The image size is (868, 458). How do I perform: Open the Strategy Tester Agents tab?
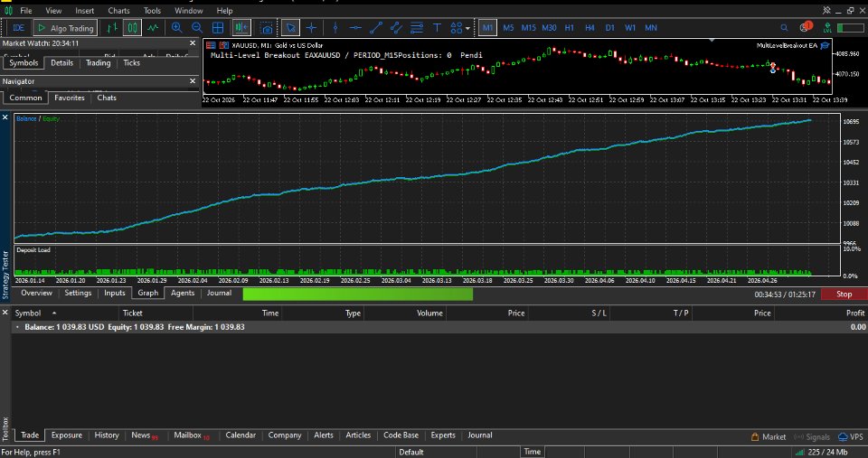[x=183, y=294]
